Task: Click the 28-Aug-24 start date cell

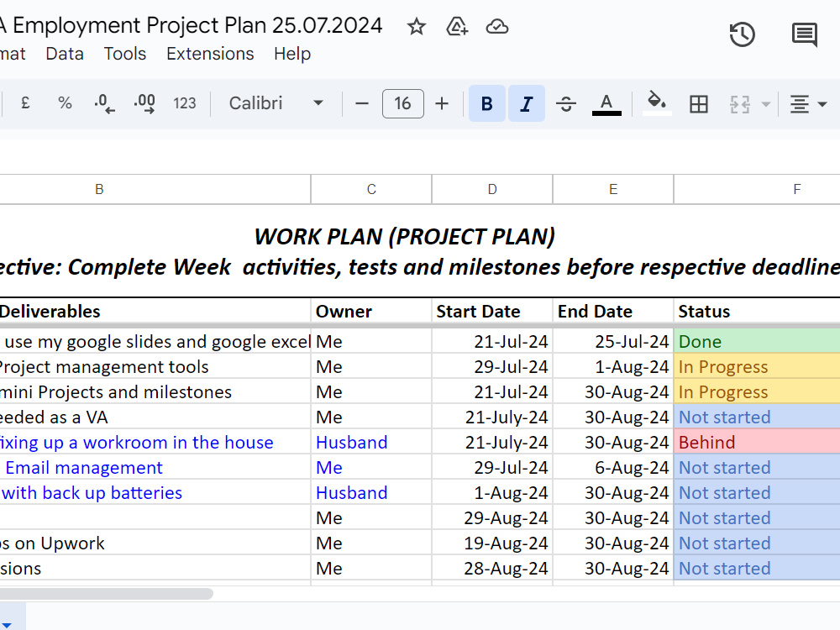Action: click(x=491, y=568)
